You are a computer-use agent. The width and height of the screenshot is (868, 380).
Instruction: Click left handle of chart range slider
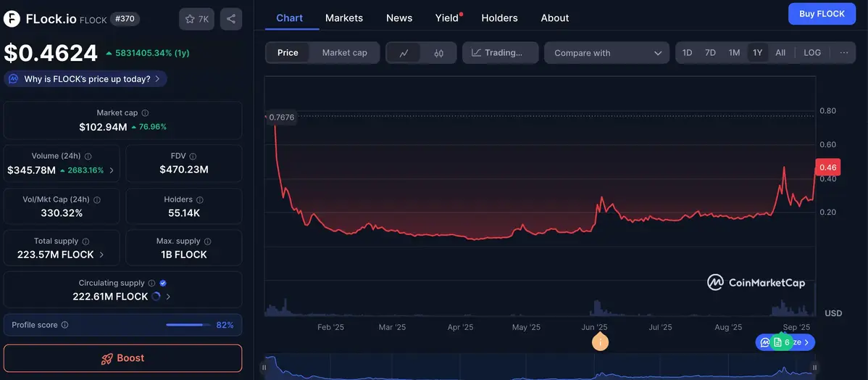coord(264,368)
